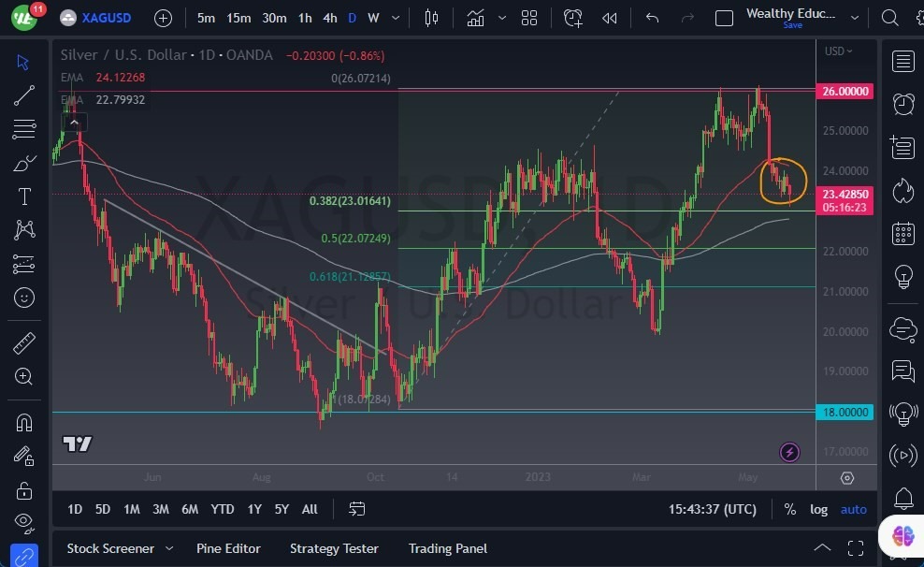Switch to the Strategy Tester tab
This screenshot has height=567, width=924.
pos(334,548)
